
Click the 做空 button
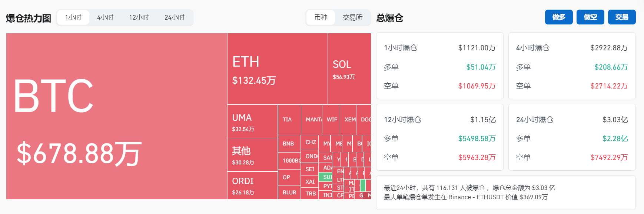click(590, 17)
